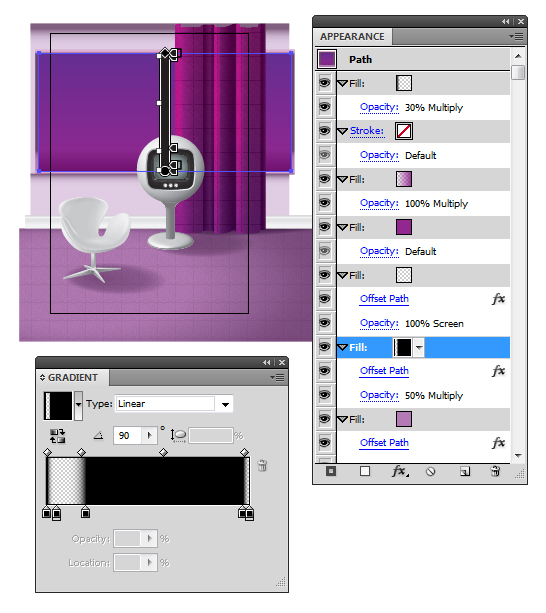Click the gradient slider bar

coord(148,480)
